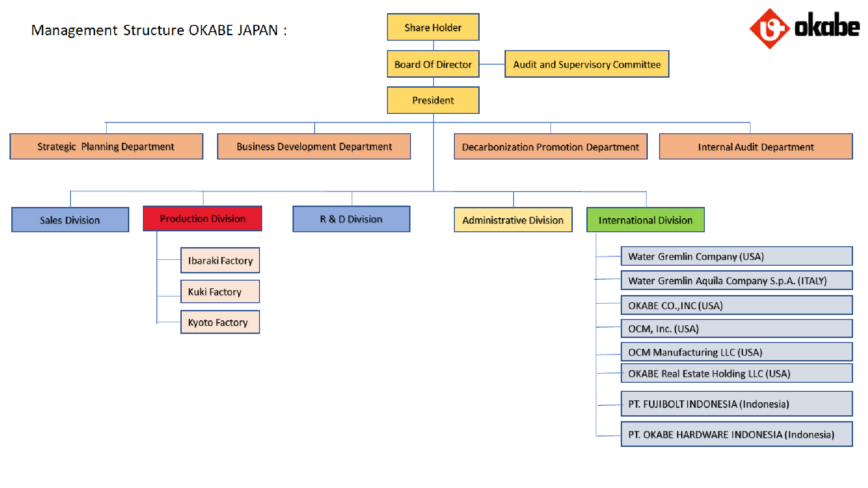Click Internal Audit Department box
The width and height of the screenshot is (868, 488).
tap(755, 147)
